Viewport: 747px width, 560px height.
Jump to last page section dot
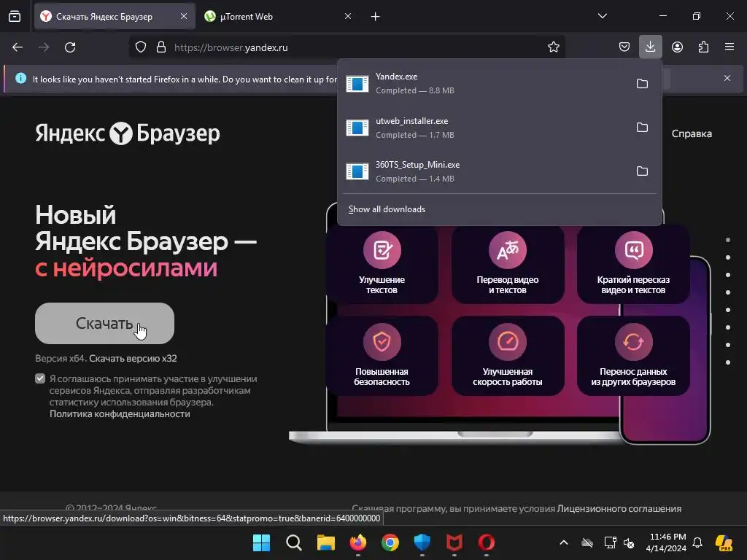click(x=728, y=362)
